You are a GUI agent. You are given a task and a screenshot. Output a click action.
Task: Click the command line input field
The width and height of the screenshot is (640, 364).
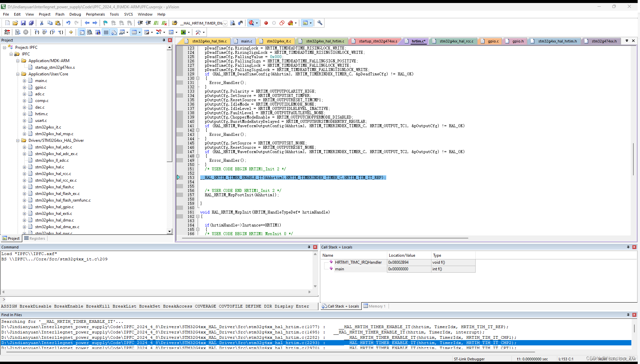pyautogui.click(x=159, y=299)
